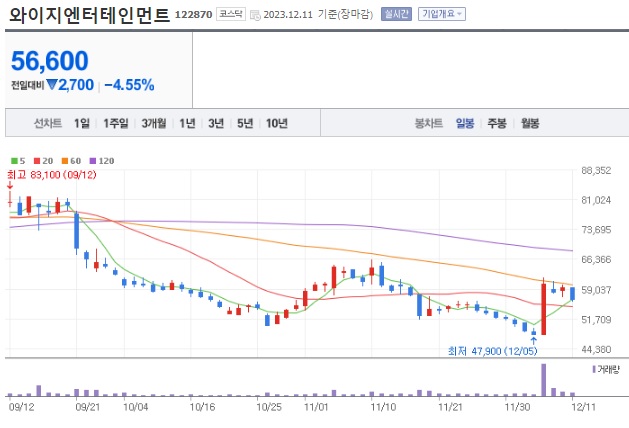Click the calendar icon beside the 2023.12.11 date
Viewport: 629px width, 428px height.
(x=255, y=15)
